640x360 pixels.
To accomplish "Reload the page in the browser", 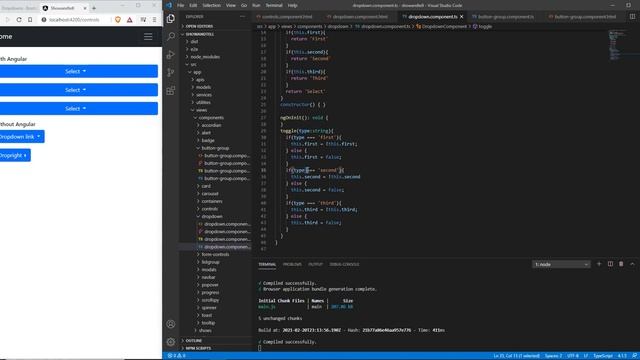I will click(19, 20).
